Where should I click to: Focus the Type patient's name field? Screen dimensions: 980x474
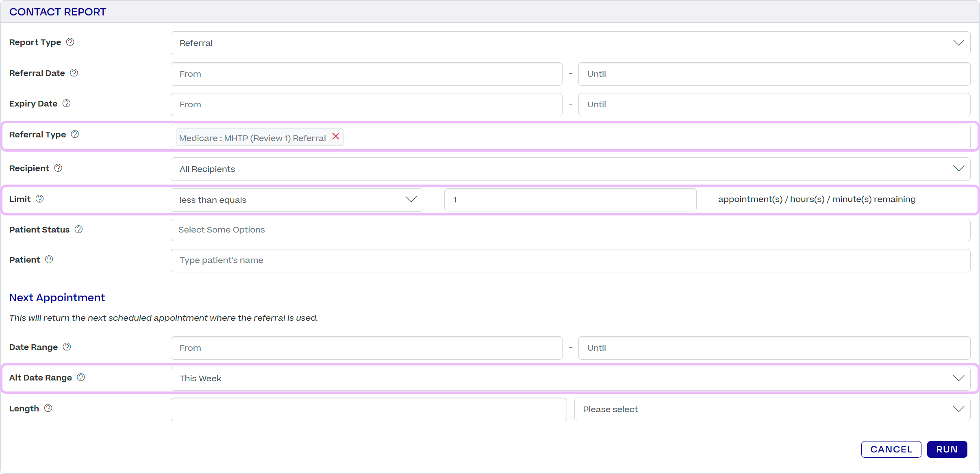[x=570, y=260]
